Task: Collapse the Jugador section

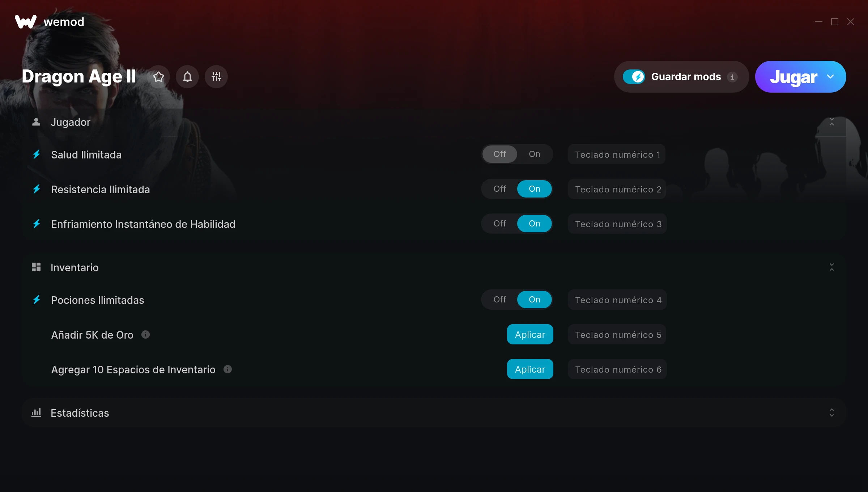Action: 832,122
